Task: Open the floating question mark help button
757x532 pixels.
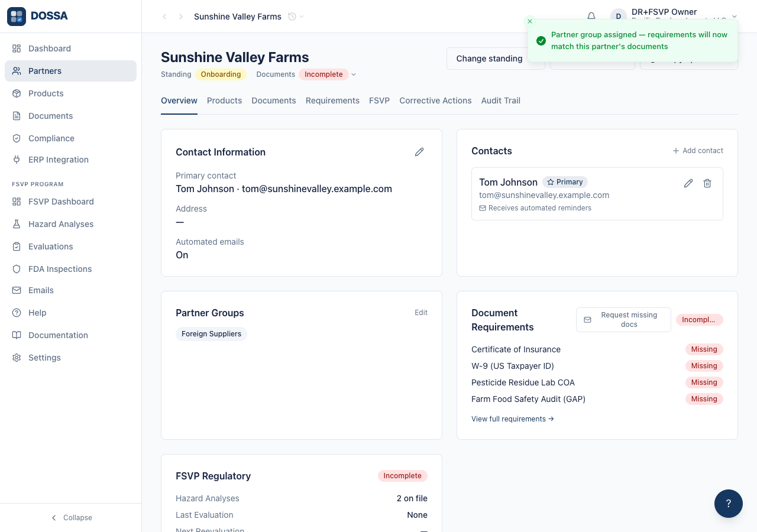Action: pyautogui.click(x=729, y=504)
